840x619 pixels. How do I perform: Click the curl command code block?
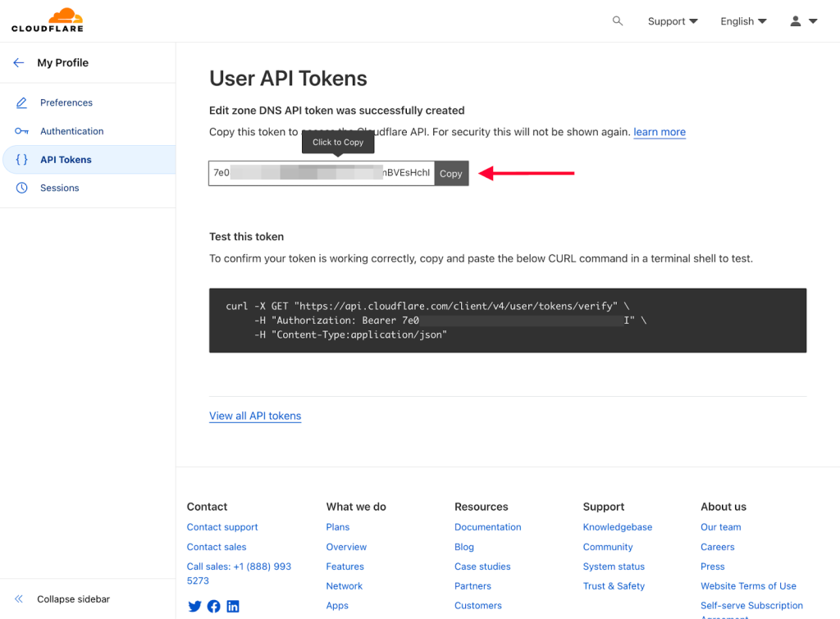507,321
